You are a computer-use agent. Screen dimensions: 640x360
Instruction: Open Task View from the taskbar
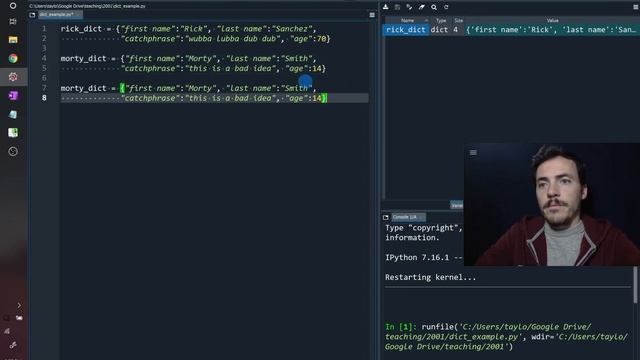click(x=13, y=21)
